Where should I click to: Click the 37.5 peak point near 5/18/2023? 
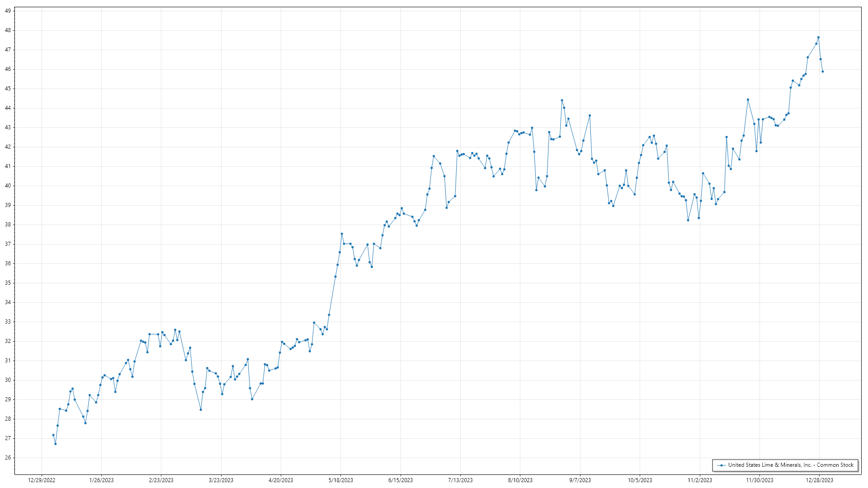[x=342, y=234]
